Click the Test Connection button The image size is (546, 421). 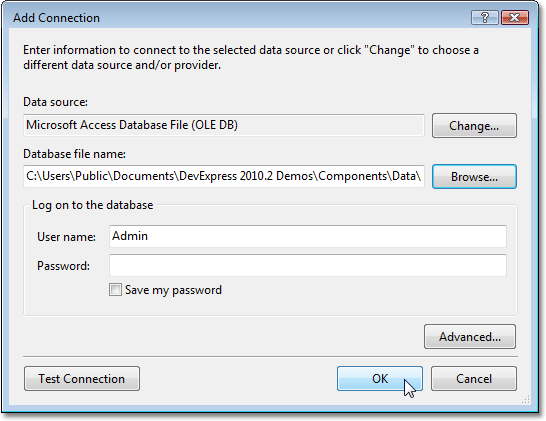(x=82, y=379)
